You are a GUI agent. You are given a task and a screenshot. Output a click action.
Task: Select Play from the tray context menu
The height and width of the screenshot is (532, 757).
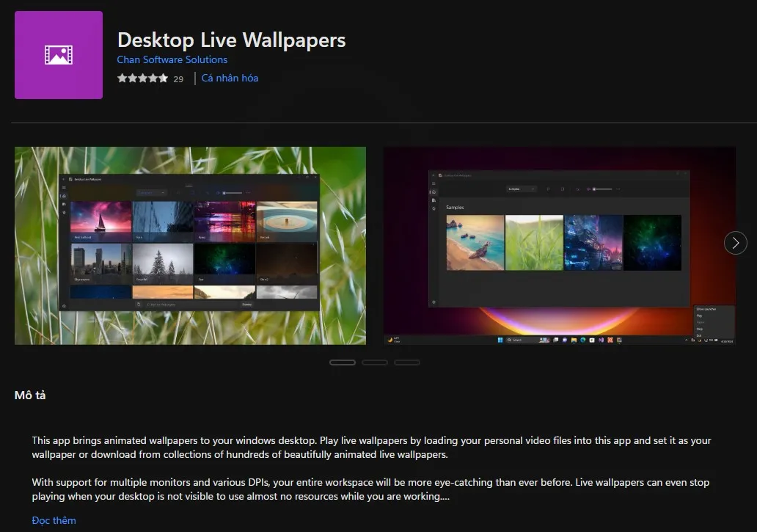click(699, 316)
